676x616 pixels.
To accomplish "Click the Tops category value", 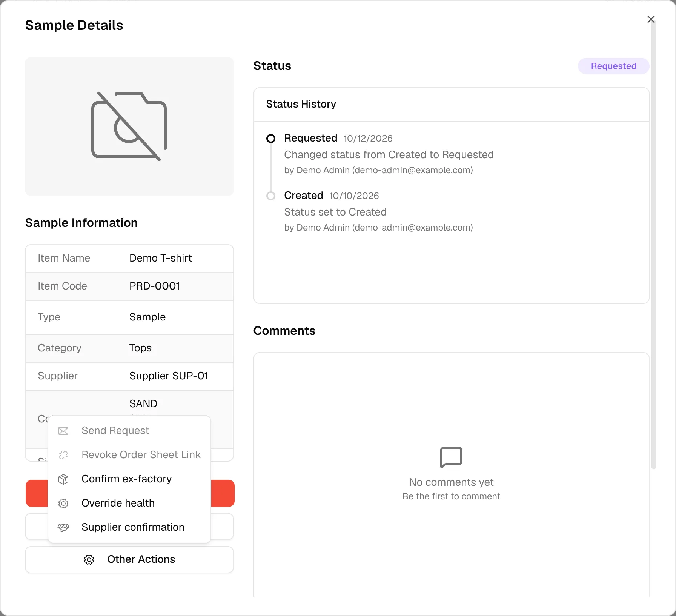I will pos(140,348).
